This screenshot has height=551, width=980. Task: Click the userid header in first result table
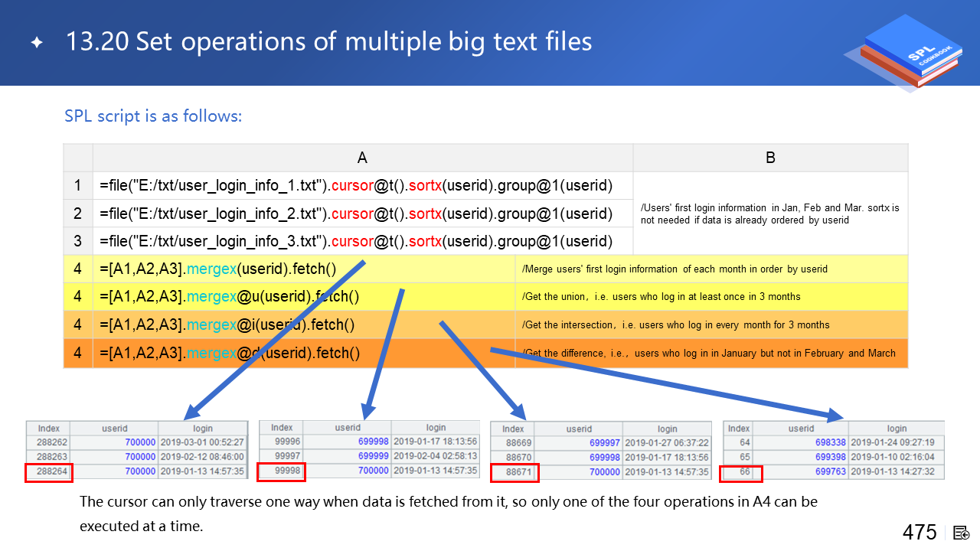pos(115,429)
